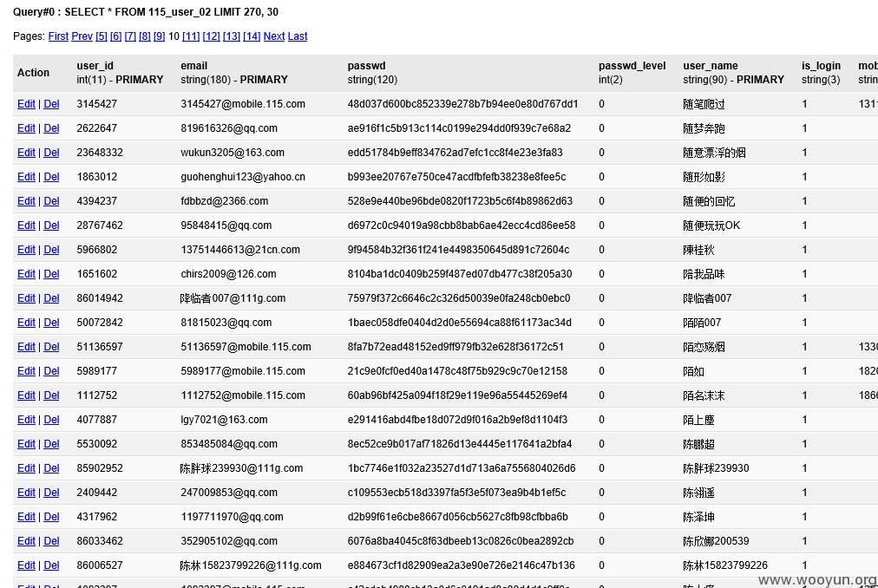Edit the row with lgy7021@163.com
The height and width of the screenshot is (588, 878).
click(26, 420)
